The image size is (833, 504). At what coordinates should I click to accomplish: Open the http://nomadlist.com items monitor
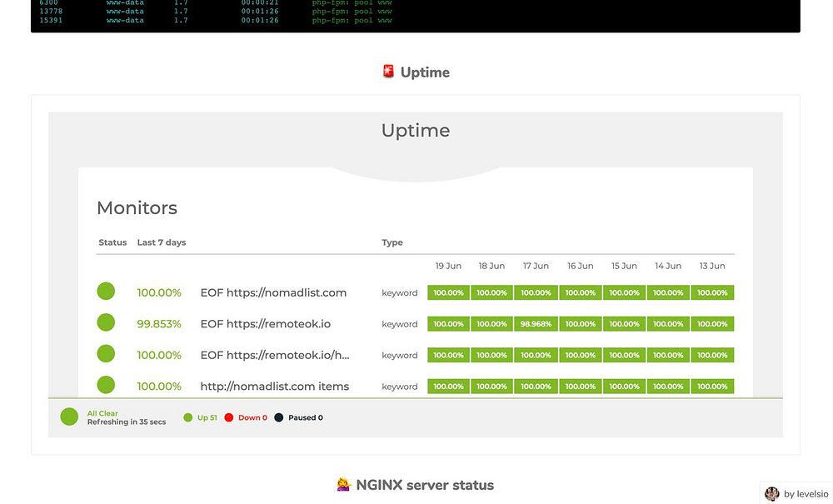coord(275,386)
